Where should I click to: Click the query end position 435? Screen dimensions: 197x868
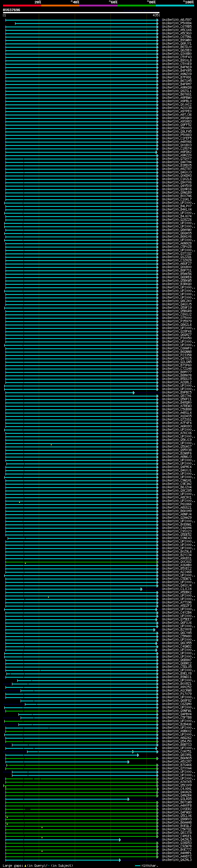(155, 15)
